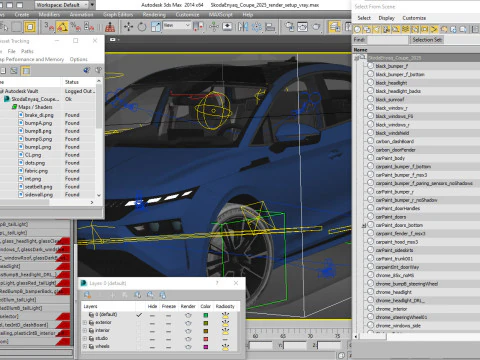
Task: Toggle Hide for the 0 (default) layer
Action: pyautogui.click(x=152, y=315)
